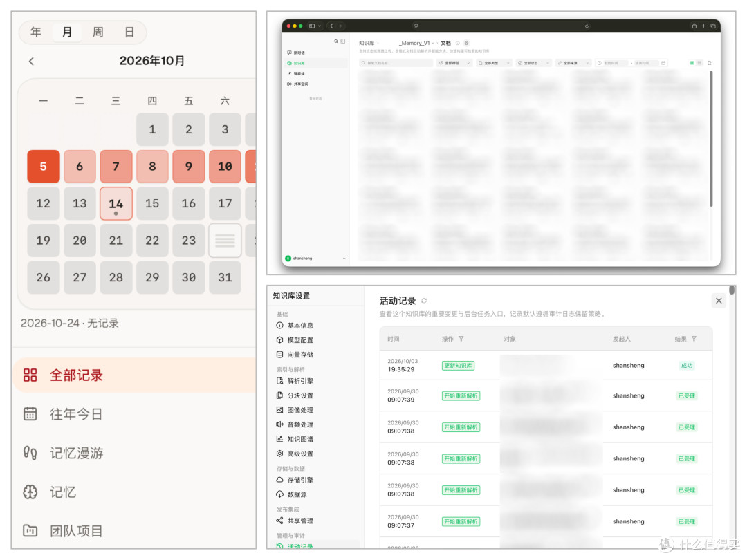747x560 pixels.
Task: Click the 更新知识库 operation tag
Action: click(x=458, y=366)
